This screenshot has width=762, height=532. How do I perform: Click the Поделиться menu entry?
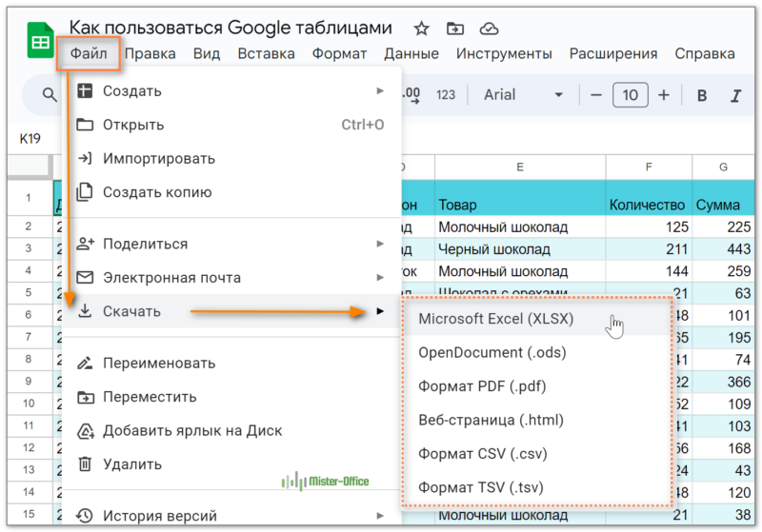tap(231, 244)
